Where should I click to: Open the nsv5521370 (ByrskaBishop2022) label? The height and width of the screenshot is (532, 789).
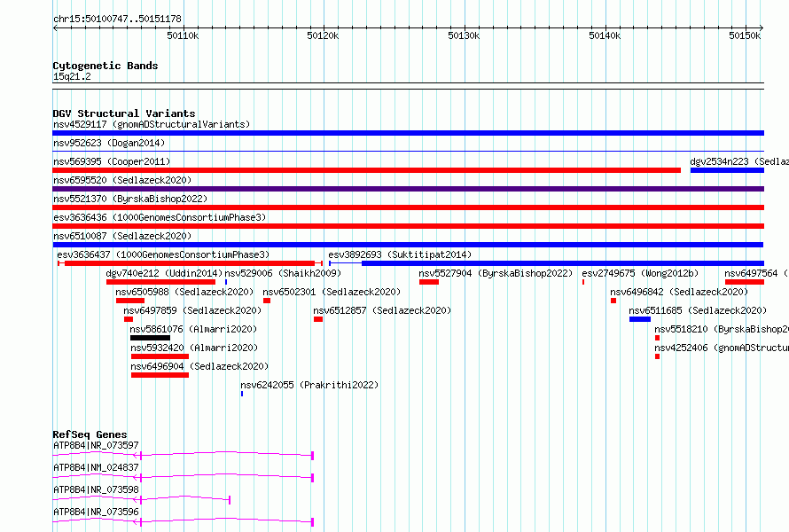pos(130,199)
